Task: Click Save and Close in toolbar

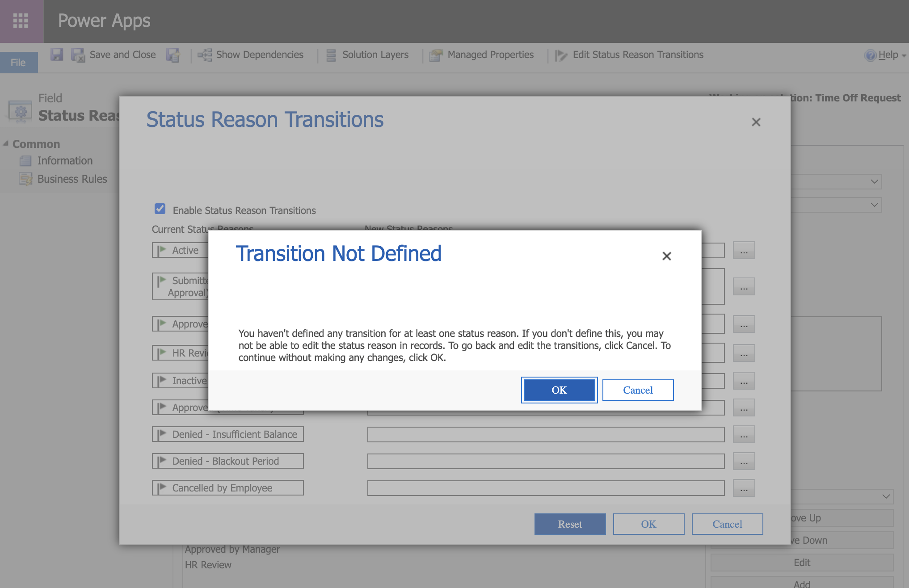Action: 122,55
